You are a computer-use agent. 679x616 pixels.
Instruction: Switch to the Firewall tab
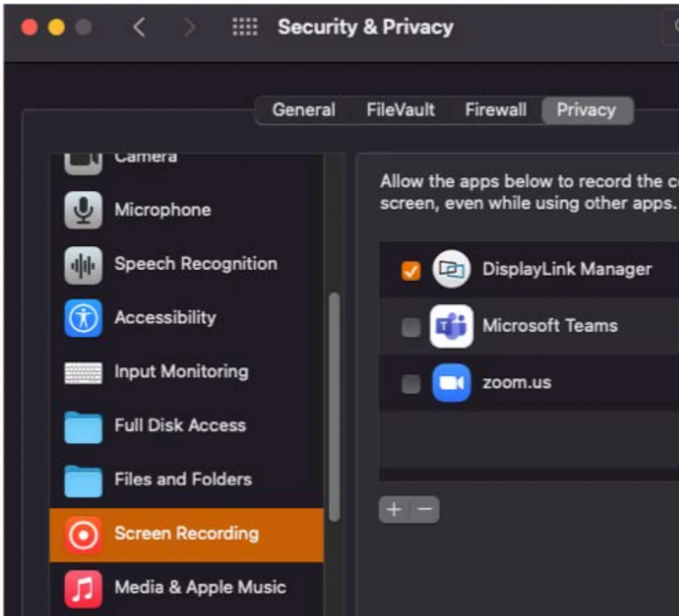point(496,110)
